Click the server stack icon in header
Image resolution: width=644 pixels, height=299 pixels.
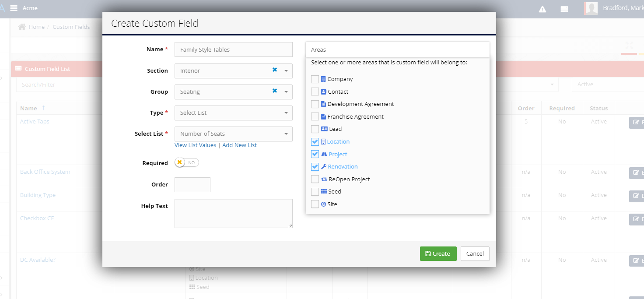(x=564, y=9)
